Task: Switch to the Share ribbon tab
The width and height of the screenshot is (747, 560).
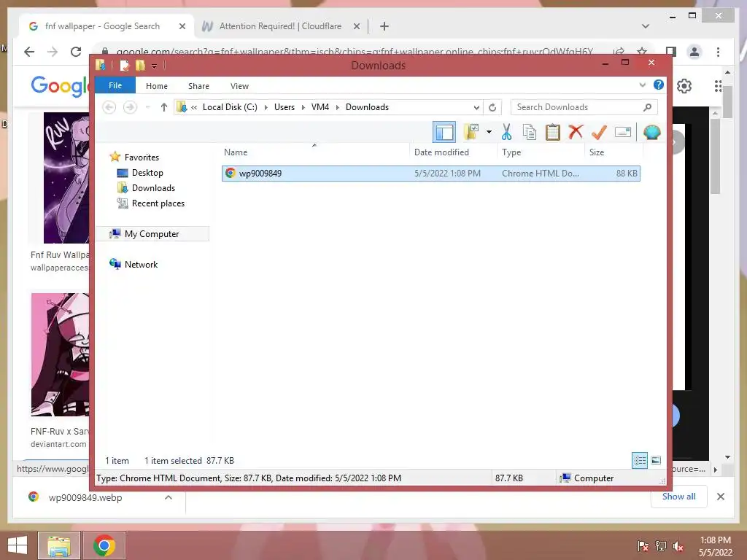Action: coord(198,86)
